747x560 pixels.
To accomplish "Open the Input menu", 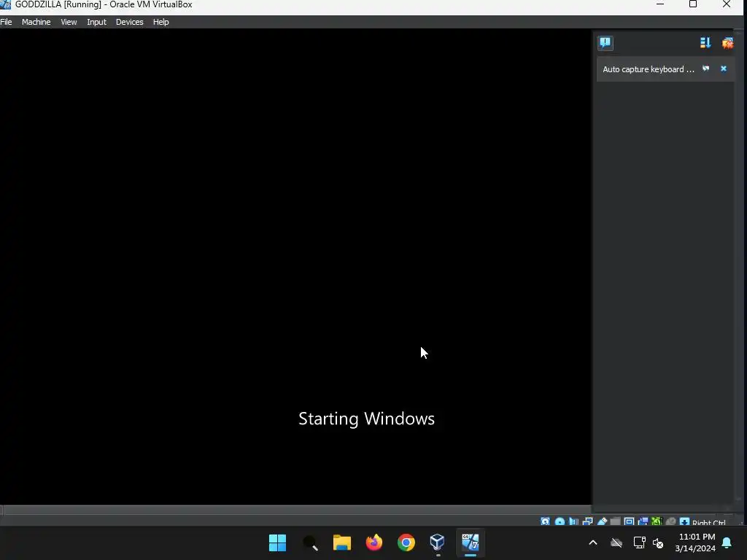I will pos(96,22).
